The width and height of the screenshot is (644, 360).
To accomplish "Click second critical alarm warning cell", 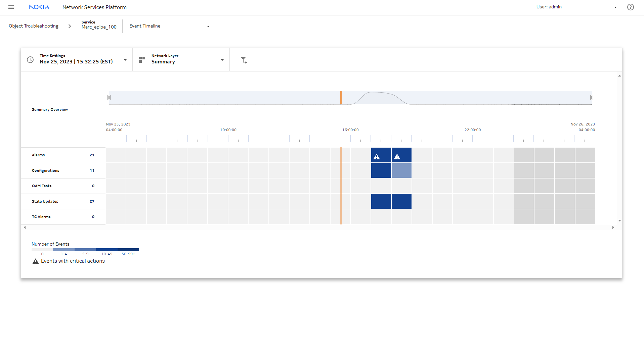I will pos(401,155).
